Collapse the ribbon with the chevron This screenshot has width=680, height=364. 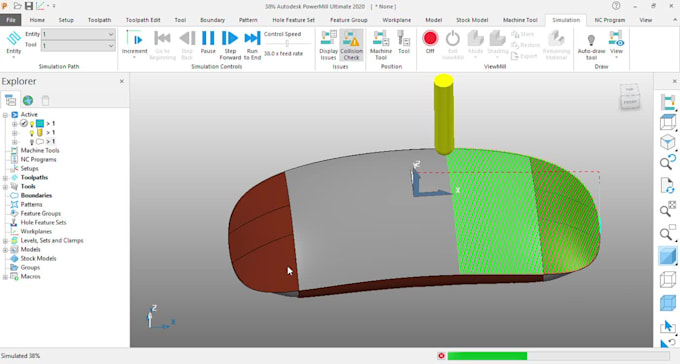[676, 20]
